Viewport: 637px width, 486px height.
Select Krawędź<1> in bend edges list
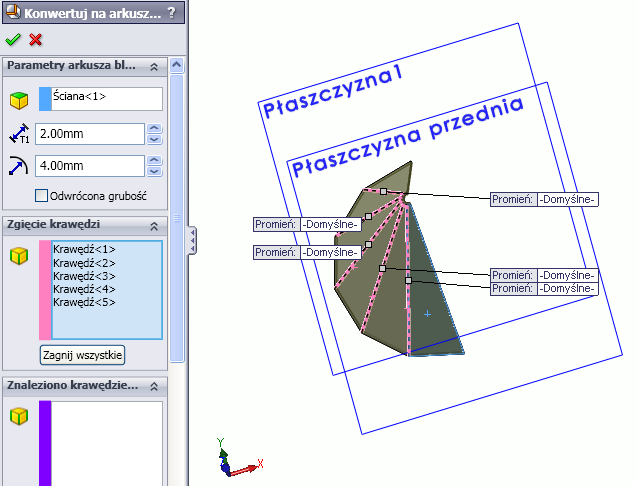[84, 249]
